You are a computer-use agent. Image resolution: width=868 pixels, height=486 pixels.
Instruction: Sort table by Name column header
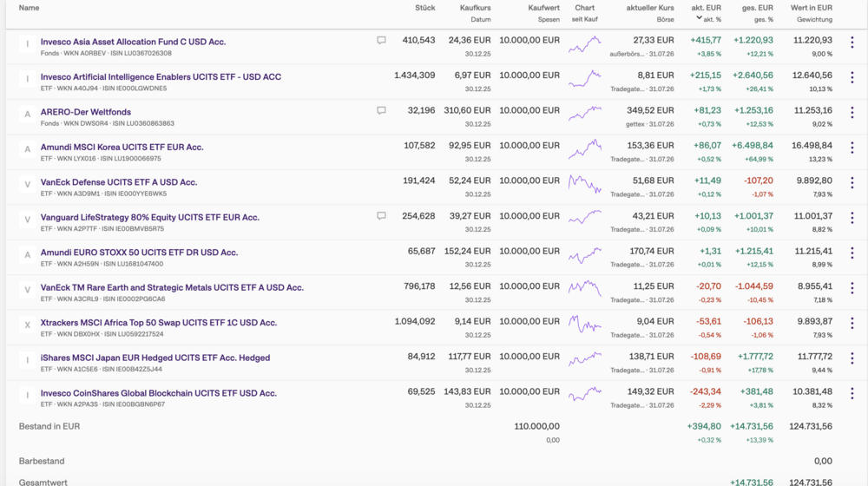(x=29, y=8)
